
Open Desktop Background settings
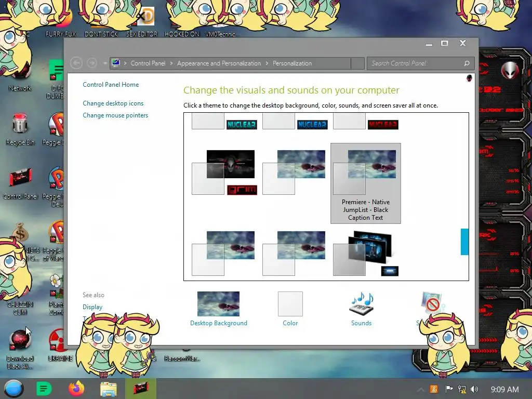219,309
